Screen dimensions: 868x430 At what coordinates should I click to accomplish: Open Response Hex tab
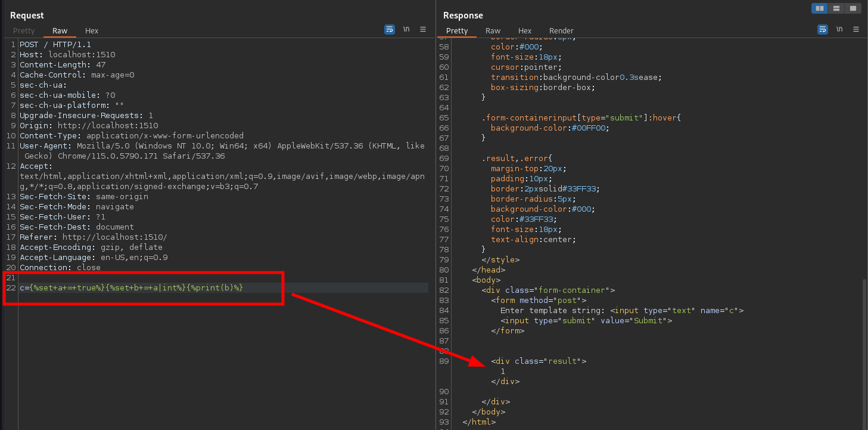pyautogui.click(x=525, y=30)
